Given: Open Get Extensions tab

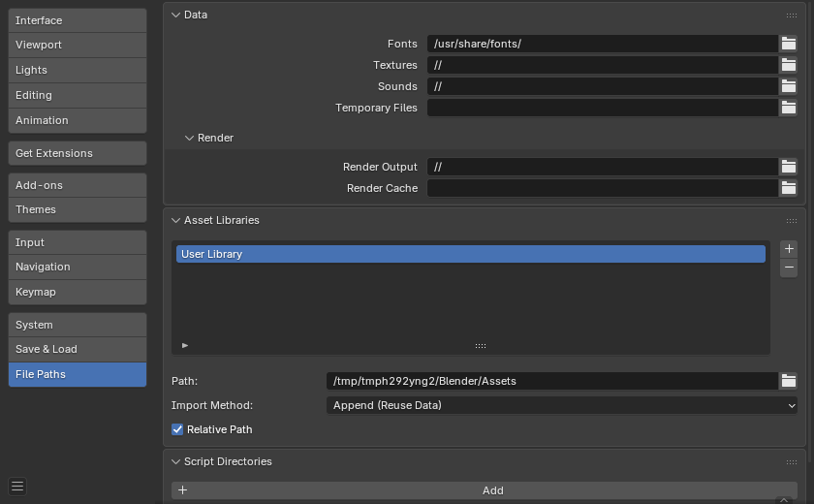Looking at the screenshot, I should click(78, 153).
